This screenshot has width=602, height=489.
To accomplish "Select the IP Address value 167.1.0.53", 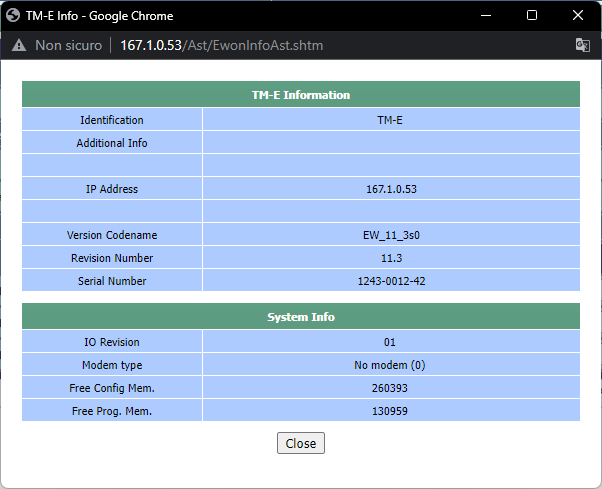I will (x=391, y=189).
